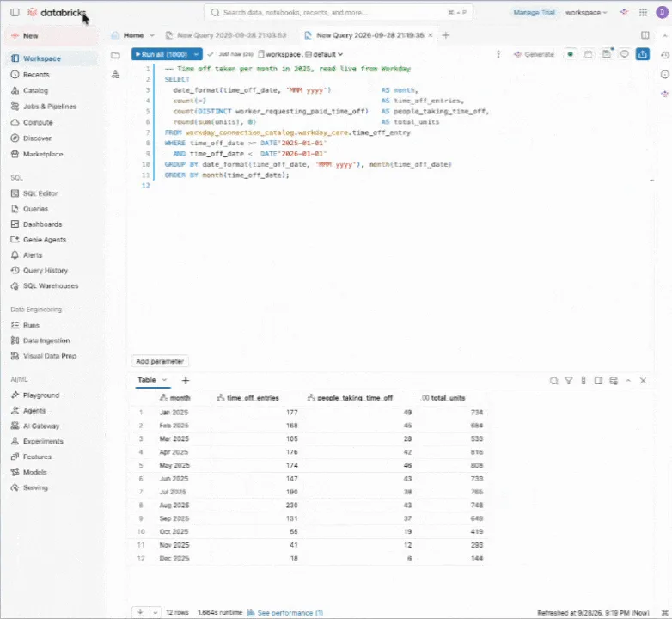Image resolution: width=672 pixels, height=619 pixels.
Task: Open the download options dropdown arrow
Action: click(x=156, y=613)
